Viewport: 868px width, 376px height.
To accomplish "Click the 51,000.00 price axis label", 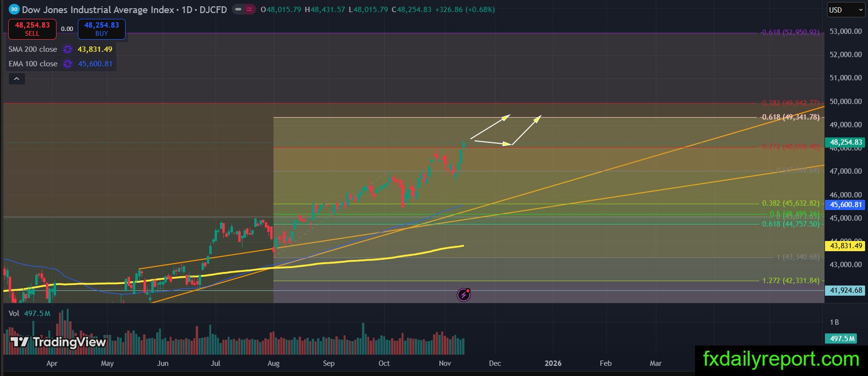I will tap(846, 78).
